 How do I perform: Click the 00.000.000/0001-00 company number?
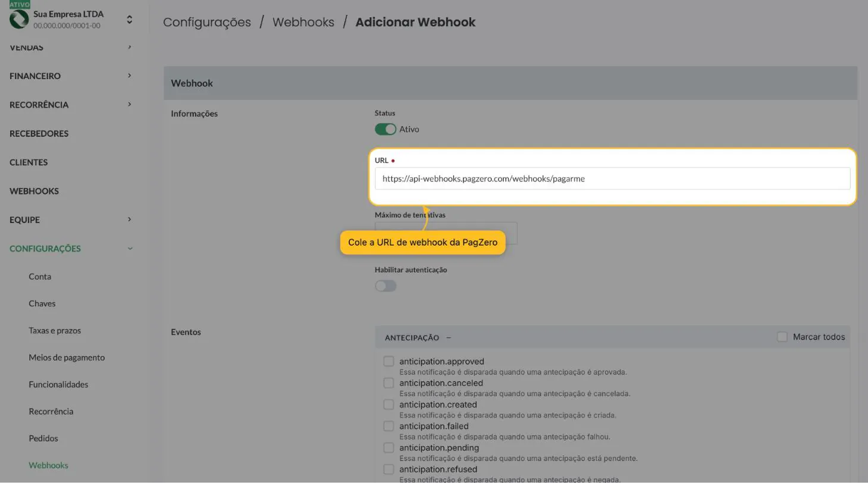coord(67,26)
